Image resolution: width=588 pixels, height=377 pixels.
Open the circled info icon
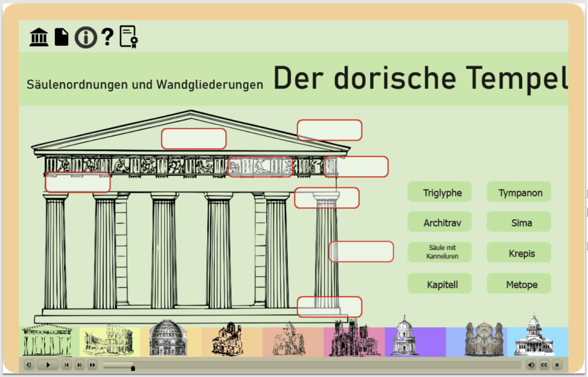(85, 37)
